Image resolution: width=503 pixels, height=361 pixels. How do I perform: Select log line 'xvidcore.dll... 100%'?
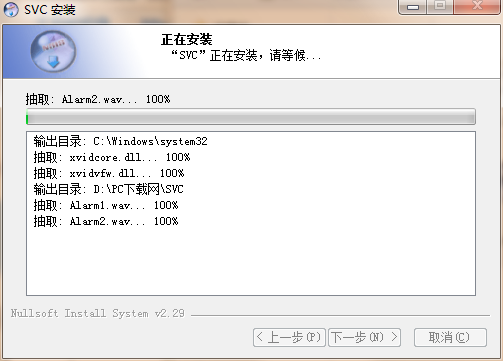[x=112, y=157]
